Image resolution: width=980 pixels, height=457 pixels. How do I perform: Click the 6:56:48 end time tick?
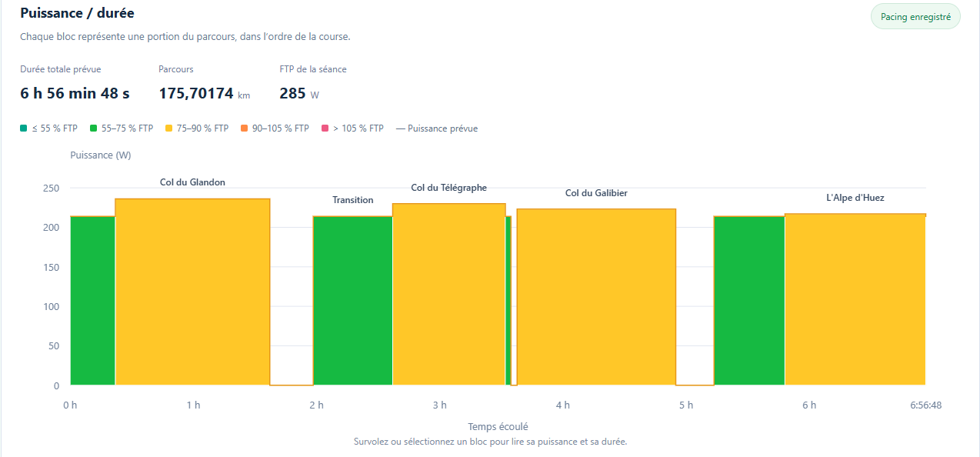[x=925, y=405]
